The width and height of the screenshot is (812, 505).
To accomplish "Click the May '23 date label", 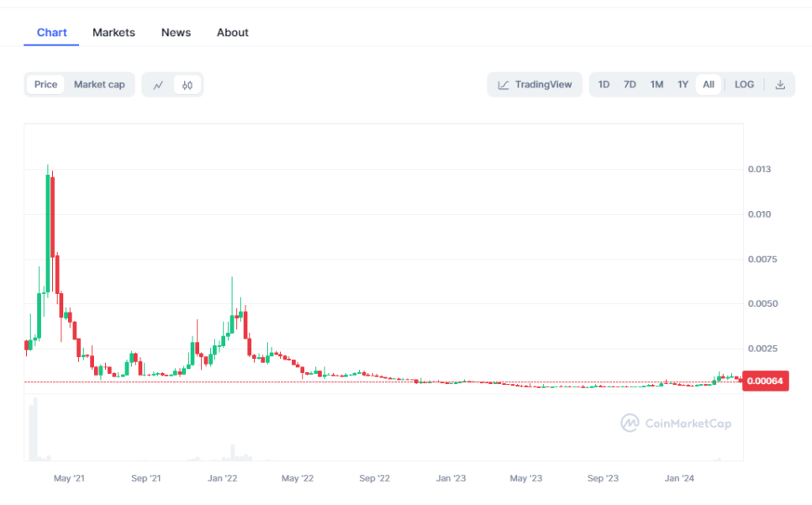I will pos(525,478).
